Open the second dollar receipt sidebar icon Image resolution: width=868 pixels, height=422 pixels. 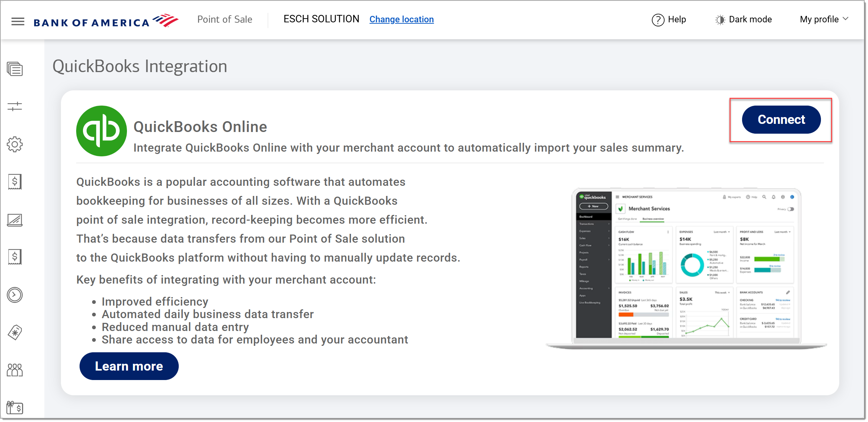click(x=15, y=257)
